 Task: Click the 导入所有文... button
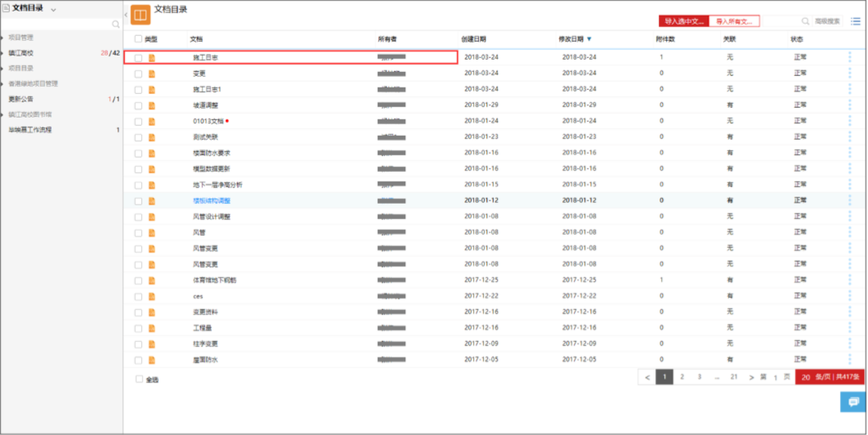tap(734, 21)
